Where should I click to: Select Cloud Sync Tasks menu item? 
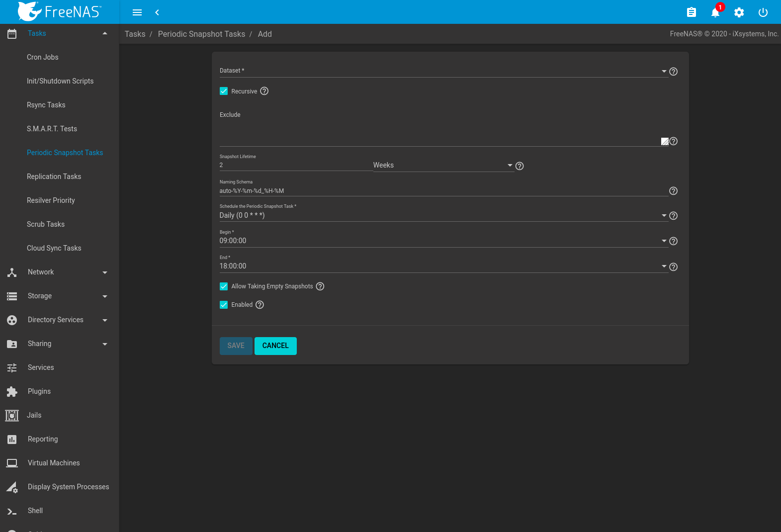click(x=54, y=248)
